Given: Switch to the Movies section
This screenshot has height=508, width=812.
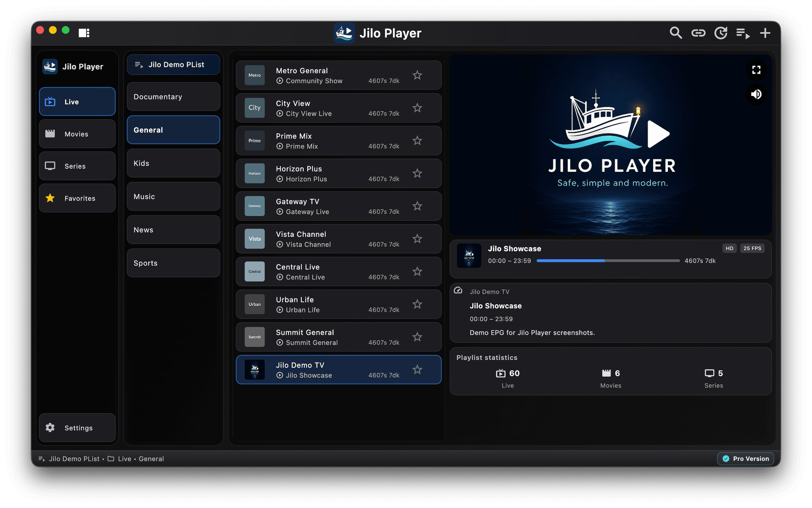Looking at the screenshot, I should click(x=77, y=134).
